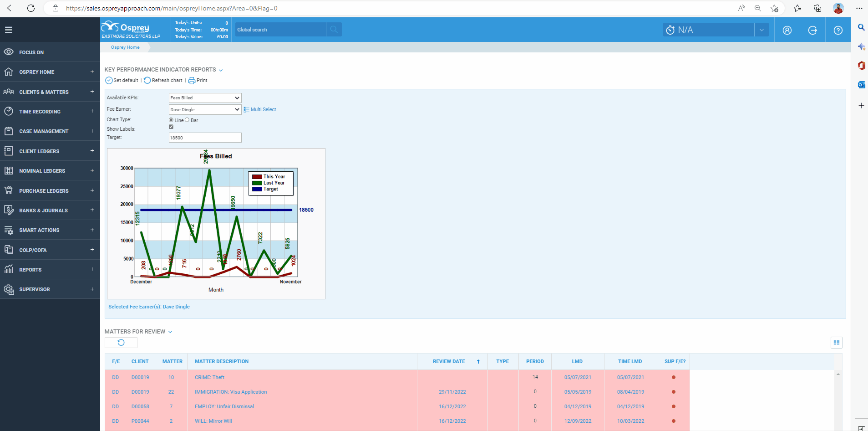The height and width of the screenshot is (431, 868).
Task: Select the Bar chart type
Action: pos(187,120)
